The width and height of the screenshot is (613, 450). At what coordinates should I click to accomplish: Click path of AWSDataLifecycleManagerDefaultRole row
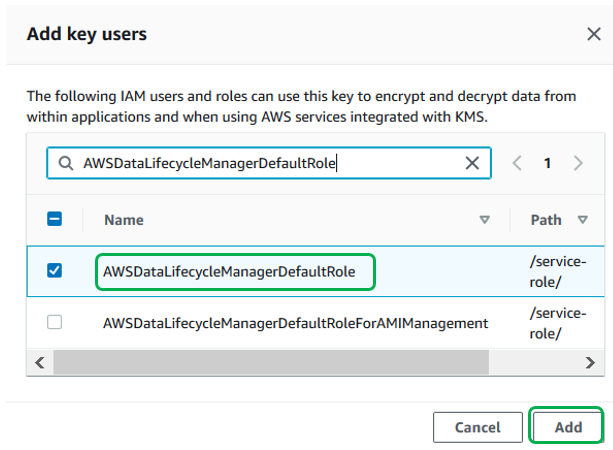pyautogui.click(x=557, y=272)
